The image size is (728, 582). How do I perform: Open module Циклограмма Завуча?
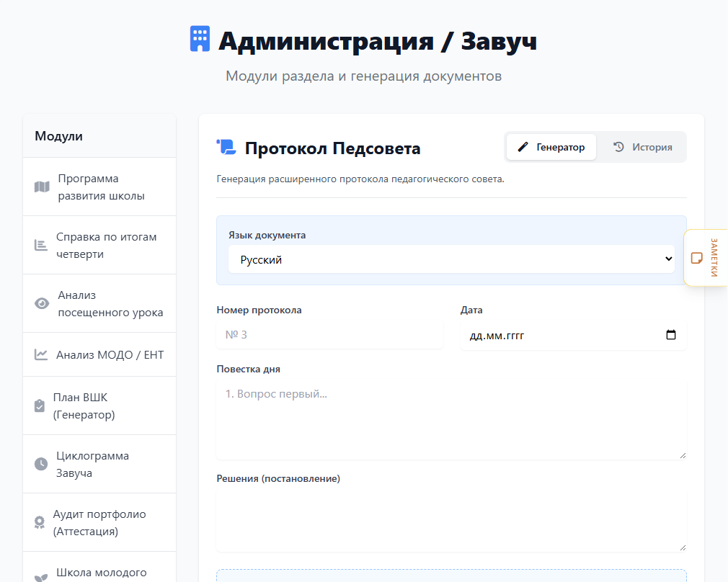(x=99, y=464)
